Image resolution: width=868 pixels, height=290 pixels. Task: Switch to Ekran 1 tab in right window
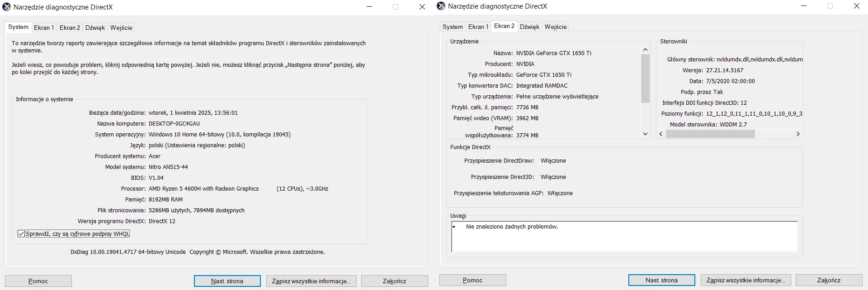(x=478, y=27)
